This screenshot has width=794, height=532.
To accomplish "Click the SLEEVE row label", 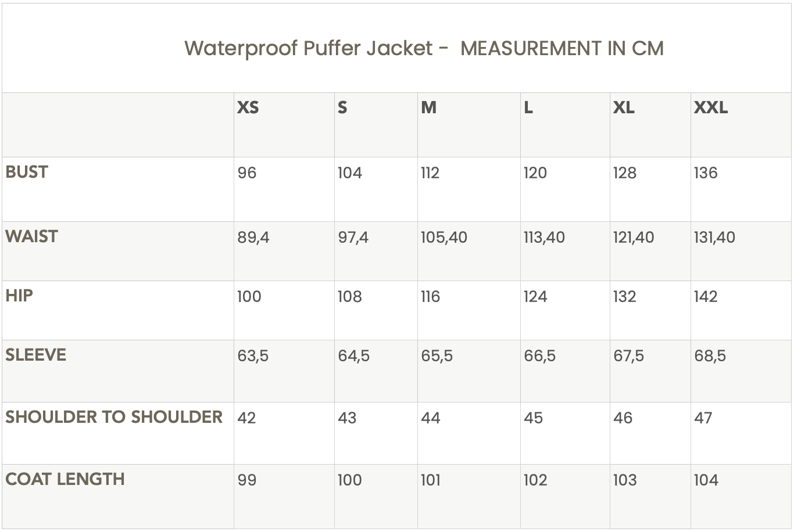I will point(36,355).
